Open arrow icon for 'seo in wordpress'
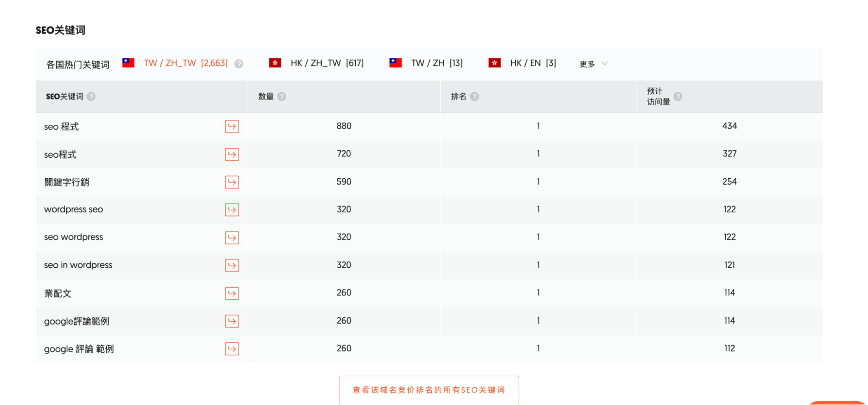 tap(232, 266)
